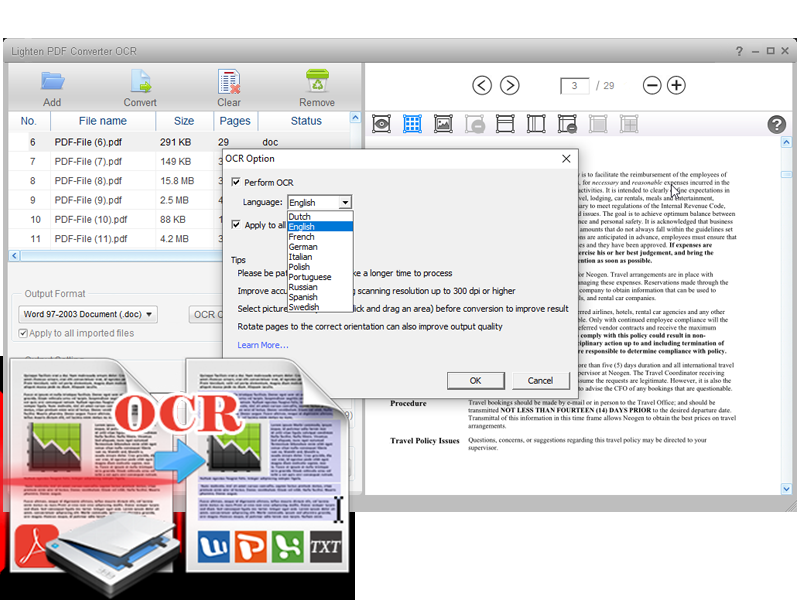Go to previous page arrow
Viewport: 800px width, 600px height.
pyautogui.click(x=482, y=85)
